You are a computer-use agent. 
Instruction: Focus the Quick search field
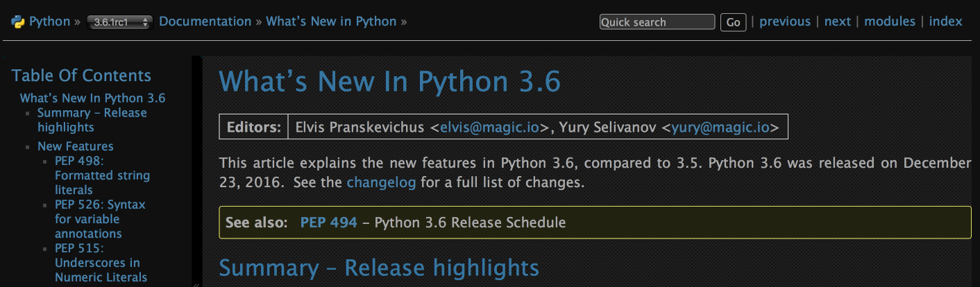click(657, 22)
